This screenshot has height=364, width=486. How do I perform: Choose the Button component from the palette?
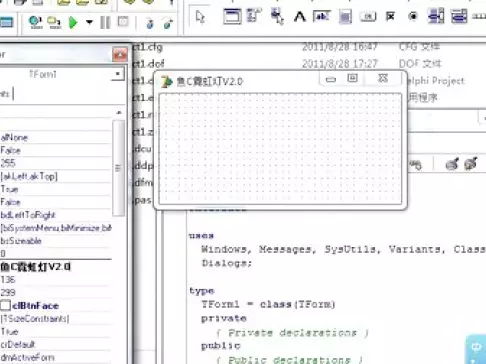(x=368, y=16)
